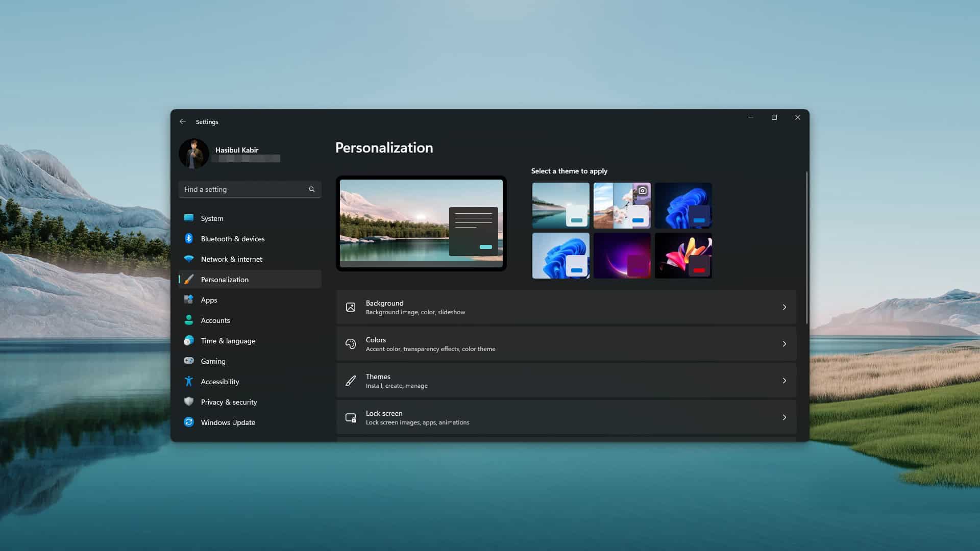The height and width of the screenshot is (551, 980).
Task: Select the Apps sidebar icon
Action: [189, 299]
